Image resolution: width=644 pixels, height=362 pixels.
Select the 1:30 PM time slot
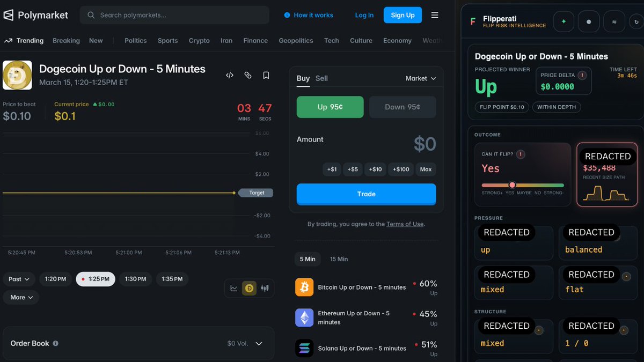coord(135,279)
